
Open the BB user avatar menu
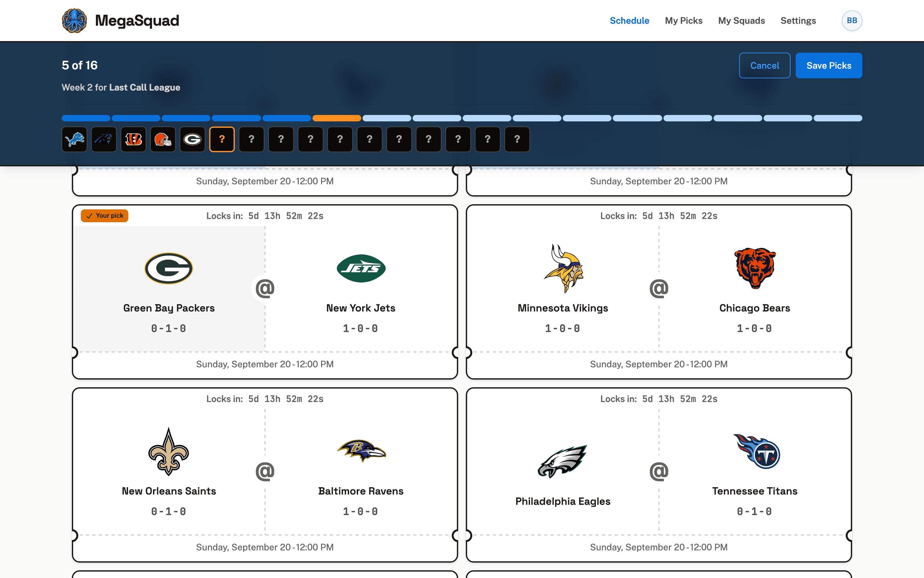(852, 21)
